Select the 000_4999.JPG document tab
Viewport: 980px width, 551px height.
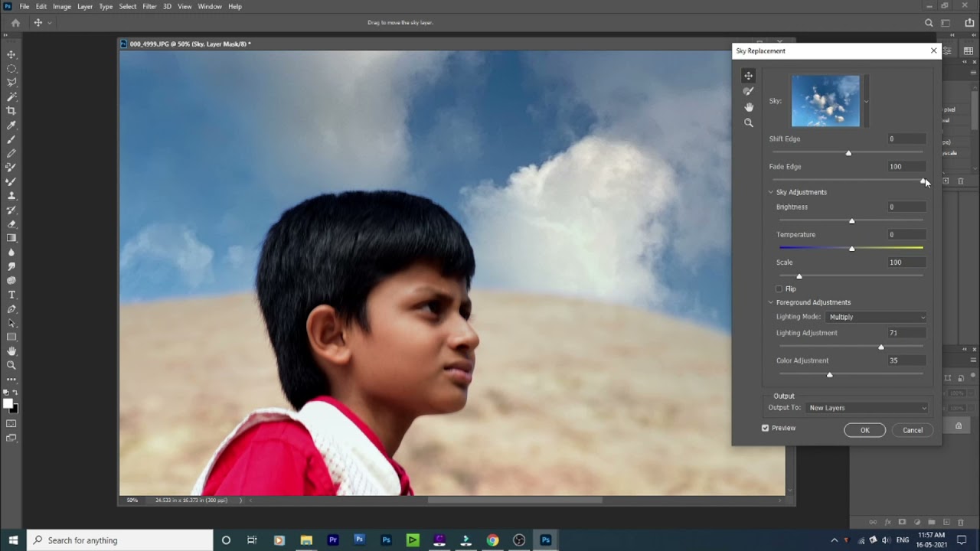(x=190, y=44)
